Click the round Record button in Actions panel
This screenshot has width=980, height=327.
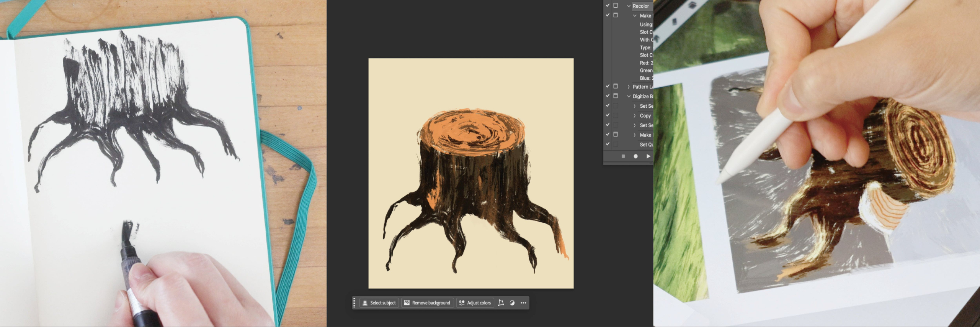(635, 156)
